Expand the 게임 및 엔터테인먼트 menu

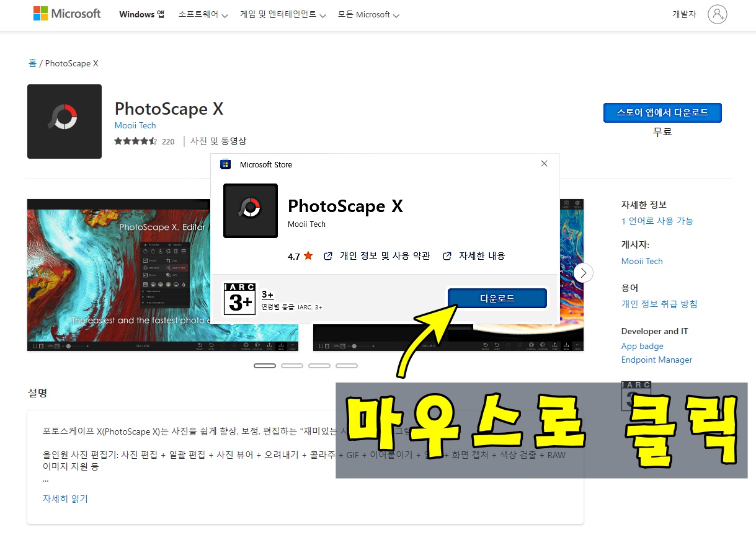tap(283, 14)
